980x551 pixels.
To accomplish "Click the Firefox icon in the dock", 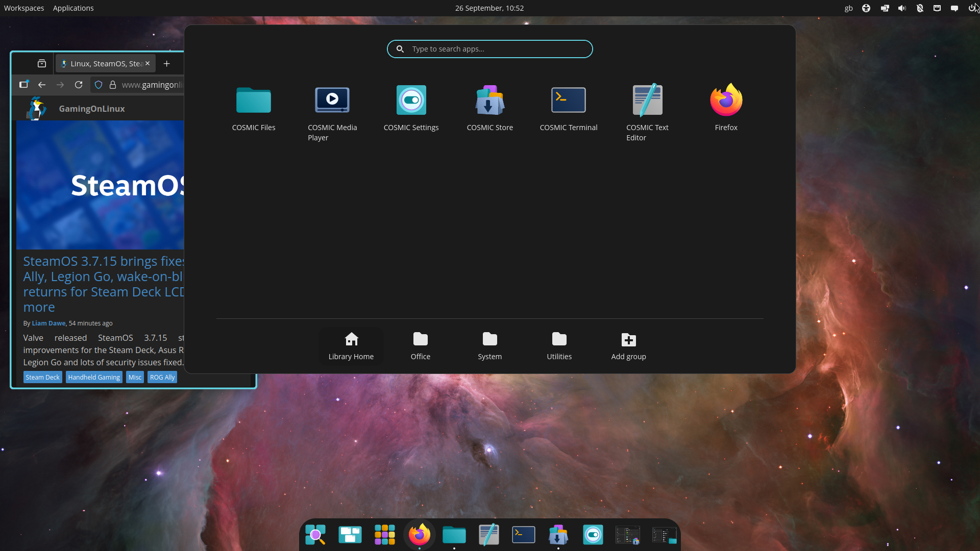I will 420,535.
